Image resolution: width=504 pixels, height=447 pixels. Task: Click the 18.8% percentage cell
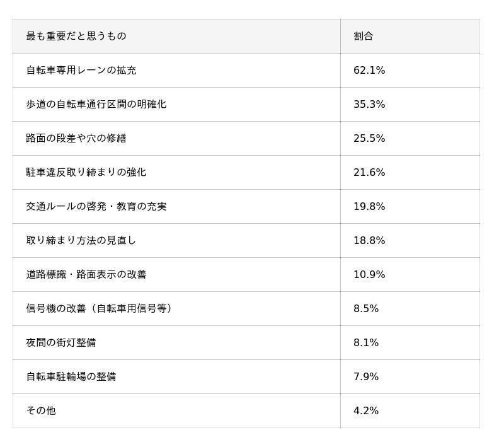coord(410,241)
